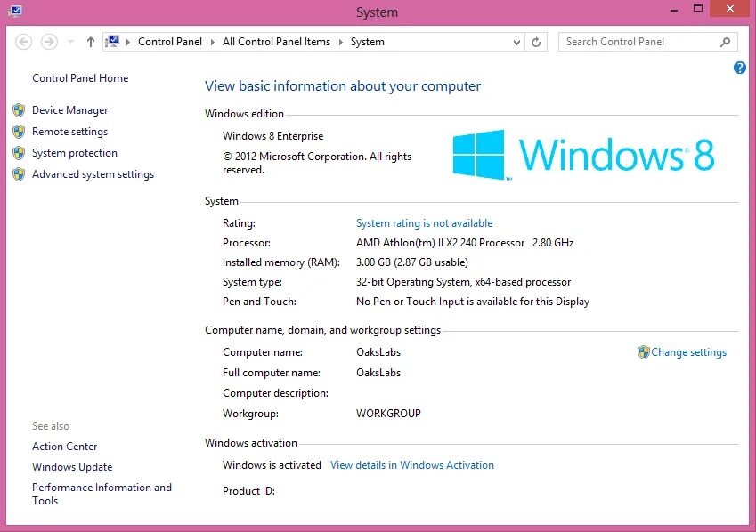Click the System window title bar icon
Viewport: 756px width, 532px height.
click(x=15, y=11)
